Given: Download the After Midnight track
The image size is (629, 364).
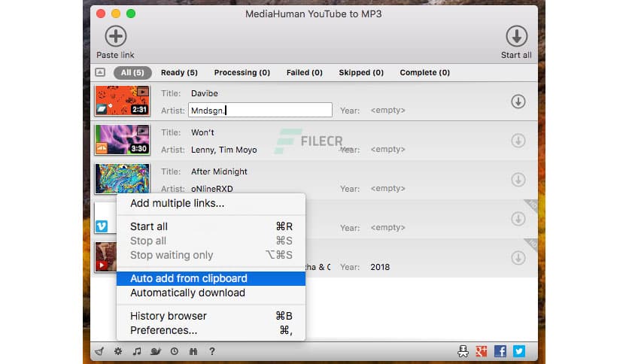Looking at the screenshot, I should 518,180.
